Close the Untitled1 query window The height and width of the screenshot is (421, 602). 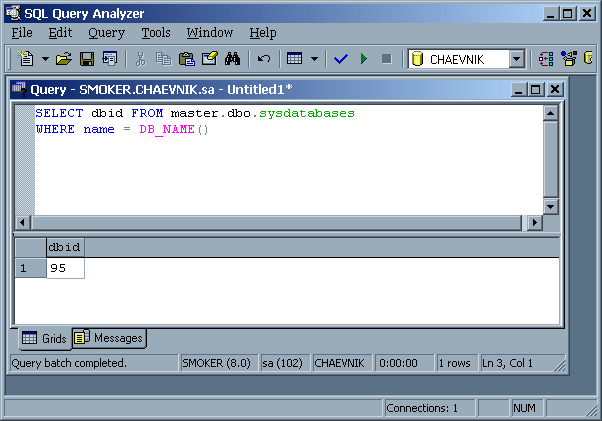click(x=555, y=89)
